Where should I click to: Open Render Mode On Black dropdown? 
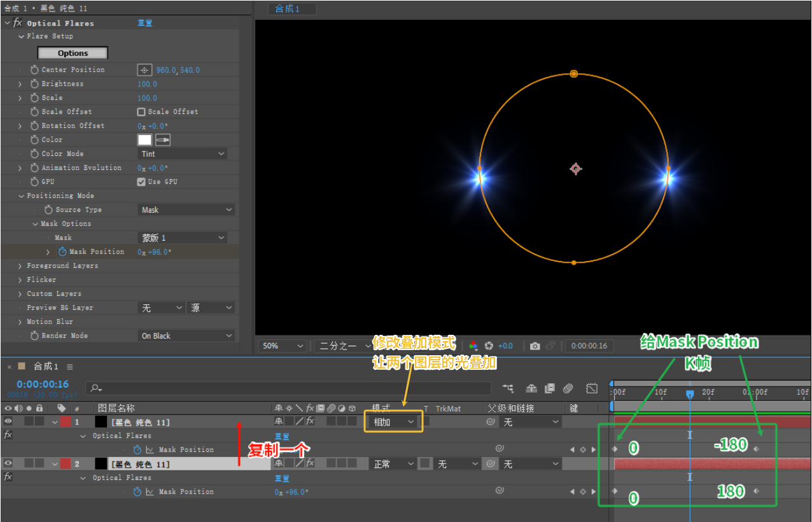tap(186, 336)
